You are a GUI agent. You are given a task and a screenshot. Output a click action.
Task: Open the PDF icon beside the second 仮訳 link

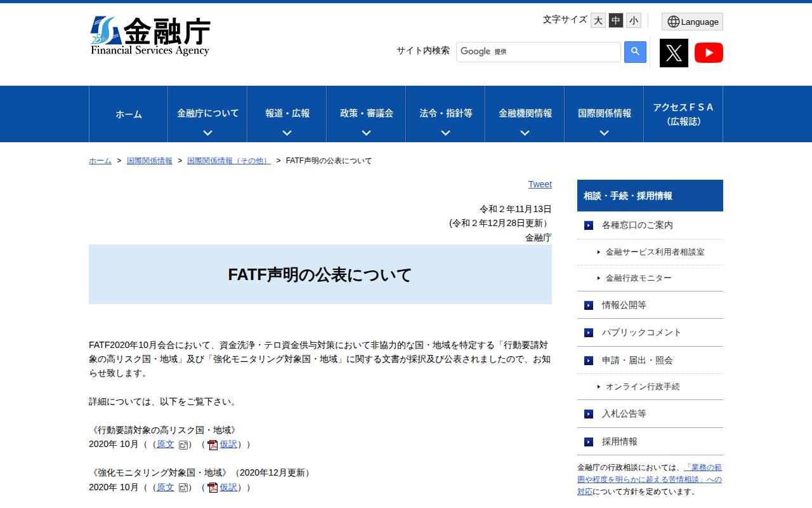click(211, 487)
